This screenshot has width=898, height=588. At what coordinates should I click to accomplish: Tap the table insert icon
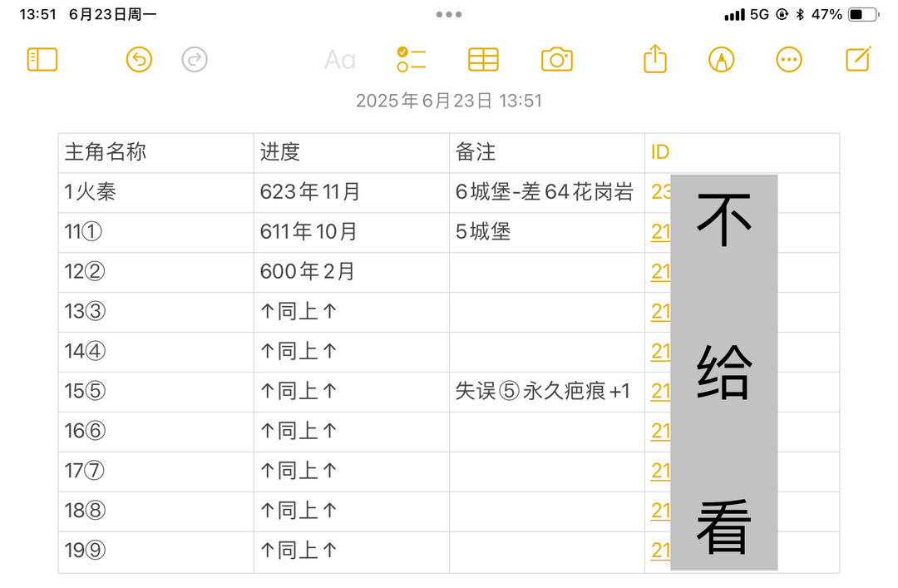483,60
